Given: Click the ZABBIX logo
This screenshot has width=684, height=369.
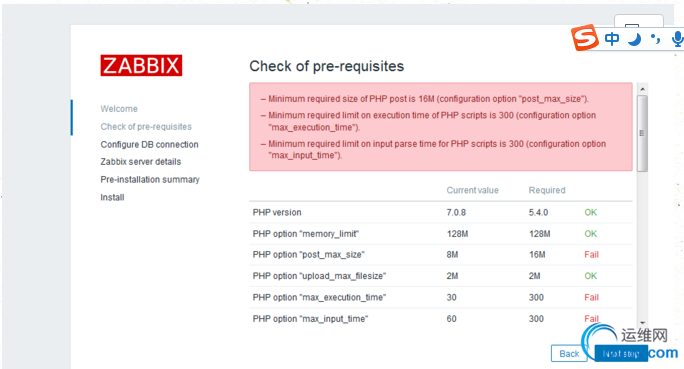Looking at the screenshot, I should (x=141, y=65).
